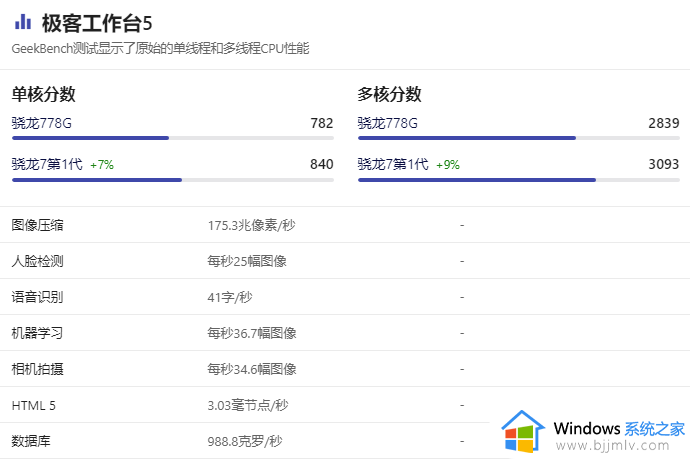Click the single-core score 840
Screen dimensions: 690x459
[x=322, y=164]
